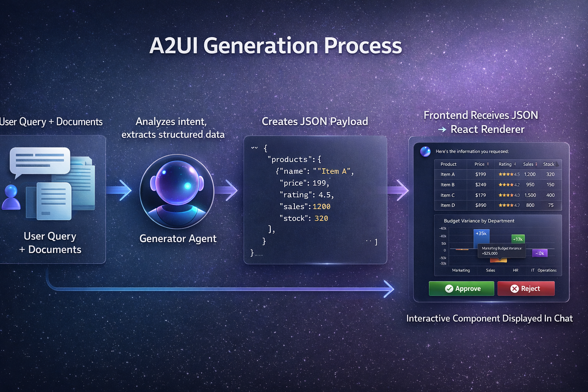Click the blue +35k chart bar
This screenshot has width=588, height=392.
(x=481, y=238)
